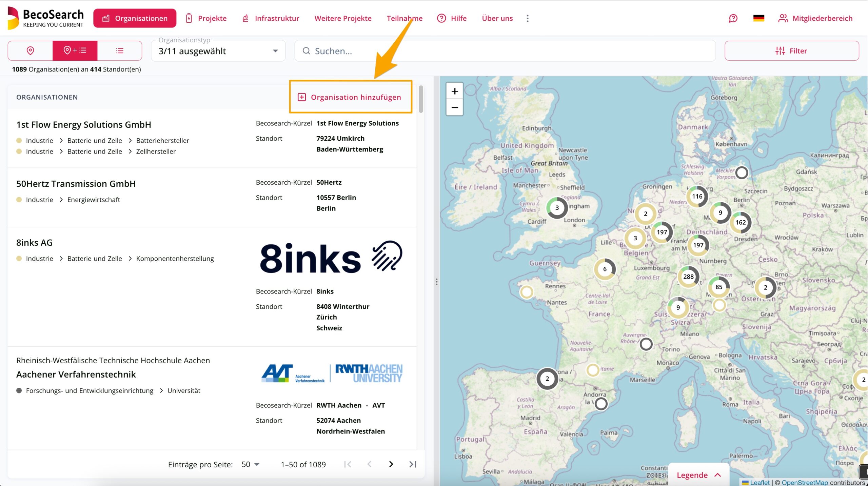
Task: Open the three-dot more menu
Action: 527,18
